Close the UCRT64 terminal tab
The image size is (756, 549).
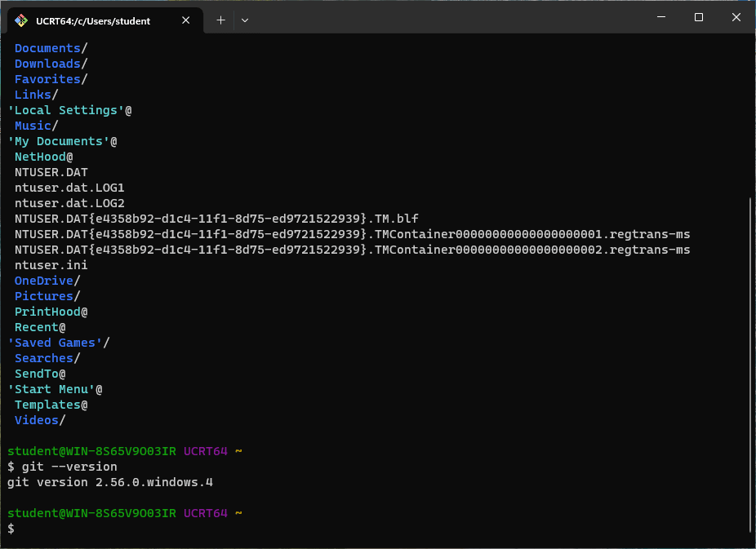click(x=185, y=20)
